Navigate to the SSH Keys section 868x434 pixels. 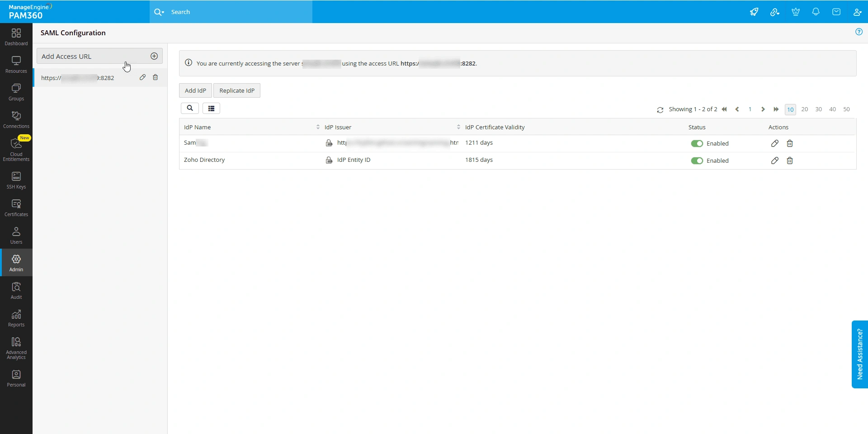pos(16,180)
